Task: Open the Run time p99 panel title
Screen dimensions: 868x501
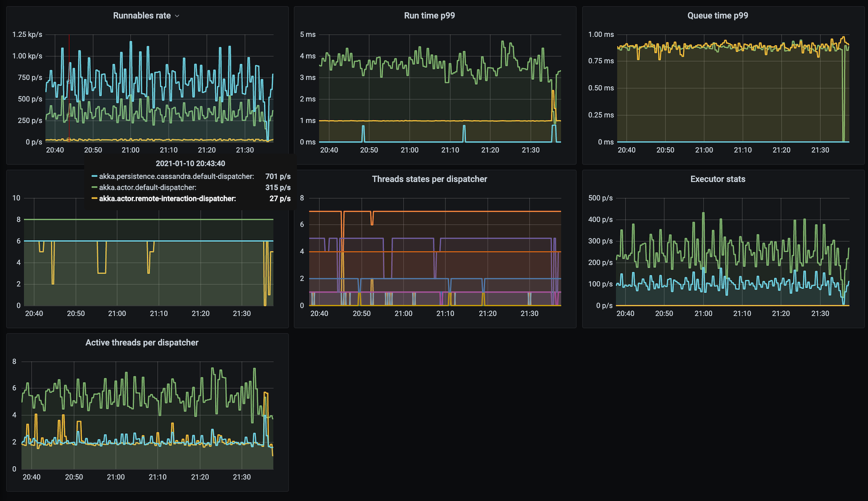Action: click(429, 16)
